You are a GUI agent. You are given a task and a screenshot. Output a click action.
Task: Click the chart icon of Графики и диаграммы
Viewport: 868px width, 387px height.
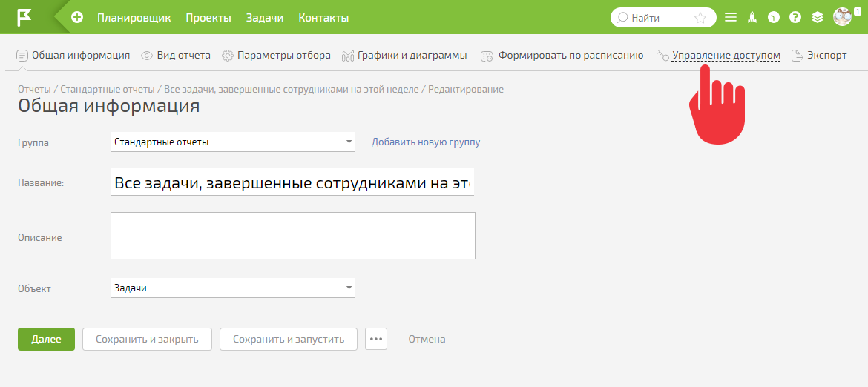point(348,56)
